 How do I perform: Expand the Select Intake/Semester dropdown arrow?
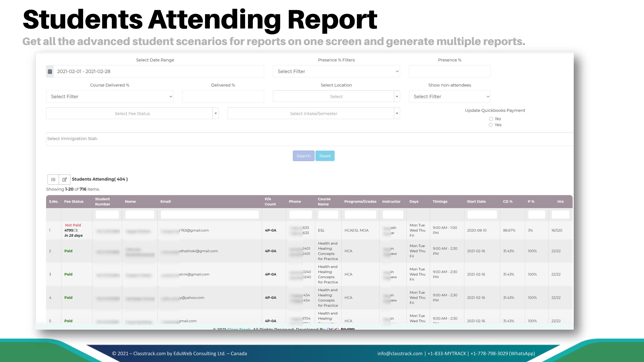[397, 114]
